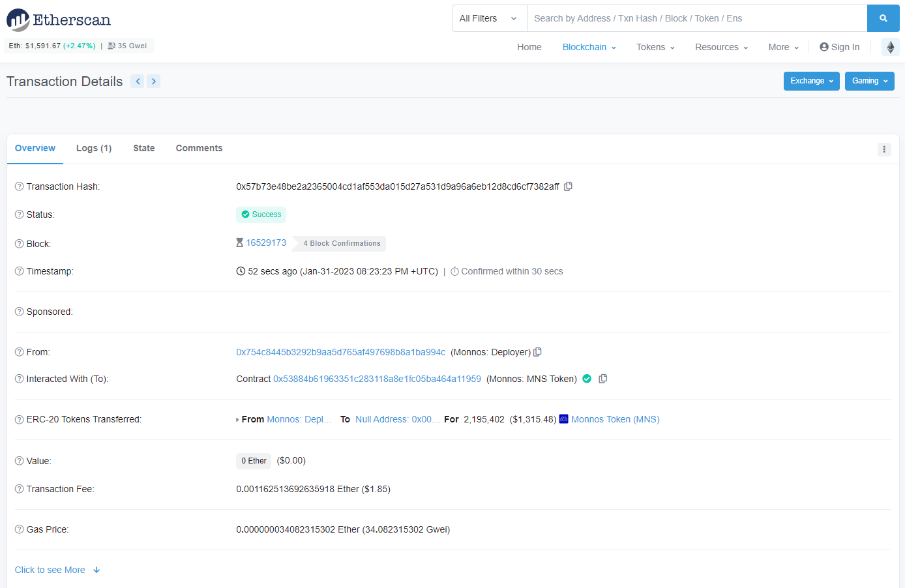The height and width of the screenshot is (588, 905).
Task: Click help icon next to Gas Price
Action: pyautogui.click(x=19, y=529)
